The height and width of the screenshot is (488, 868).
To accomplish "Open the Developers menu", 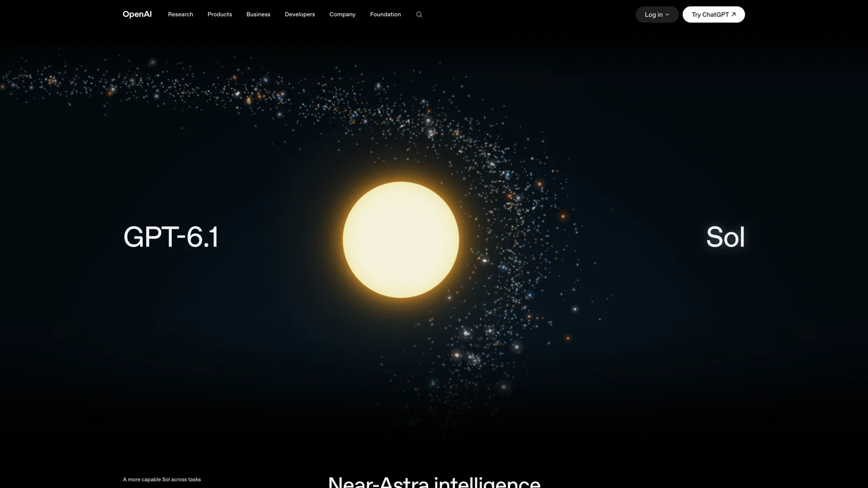I will [300, 15].
